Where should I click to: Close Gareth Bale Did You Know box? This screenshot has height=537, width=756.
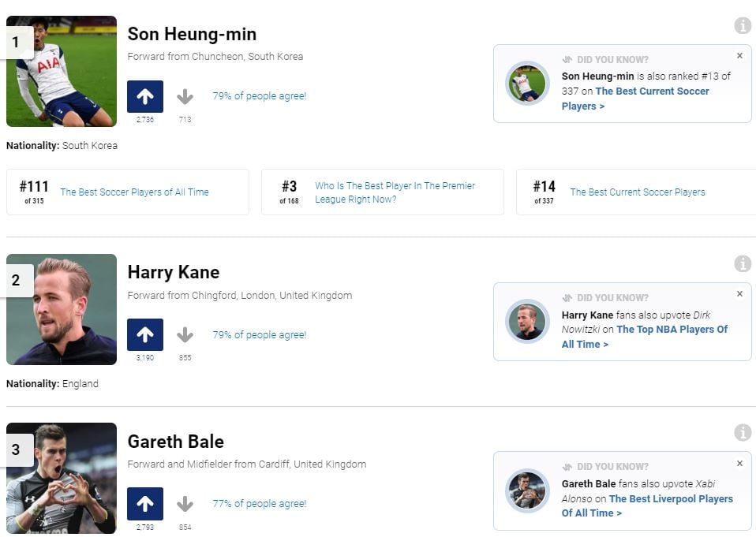tap(739, 464)
